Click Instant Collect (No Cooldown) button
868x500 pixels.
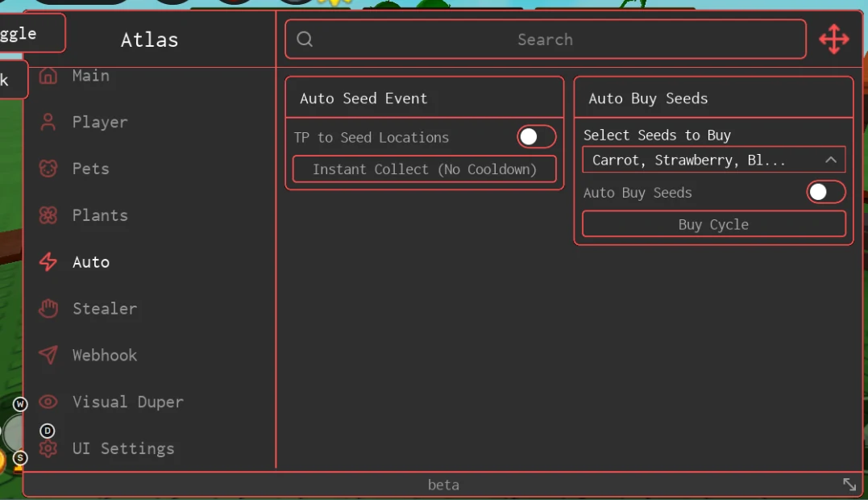click(425, 169)
